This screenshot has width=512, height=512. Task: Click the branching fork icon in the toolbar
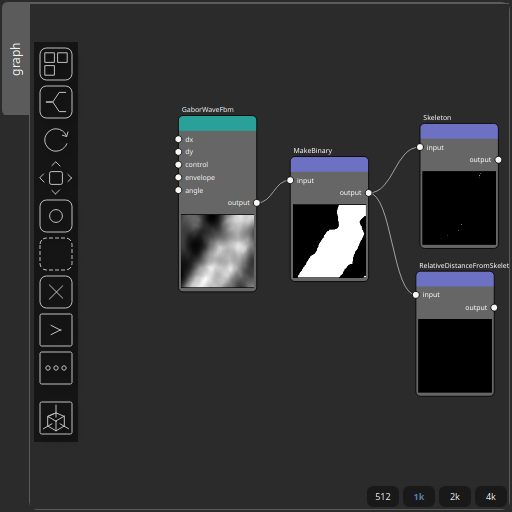tap(56, 102)
